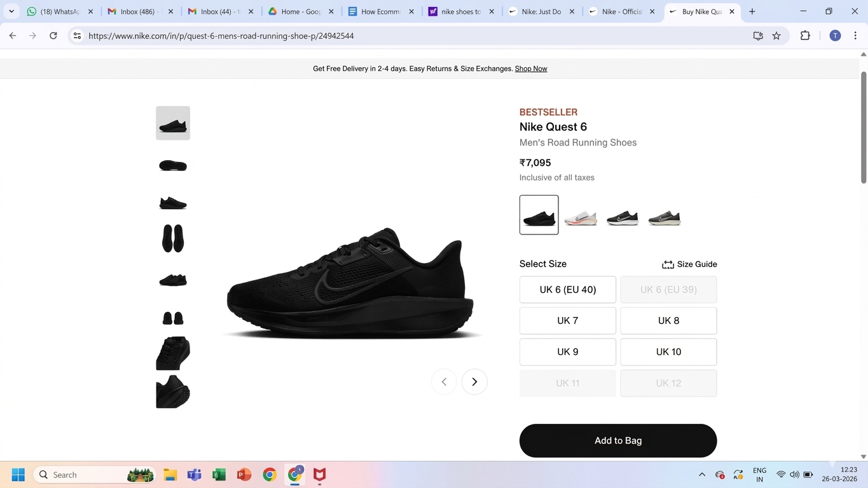Reload the page using the refresh icon
This screenshot has height=488, width=868.
[x=53, y=36]
